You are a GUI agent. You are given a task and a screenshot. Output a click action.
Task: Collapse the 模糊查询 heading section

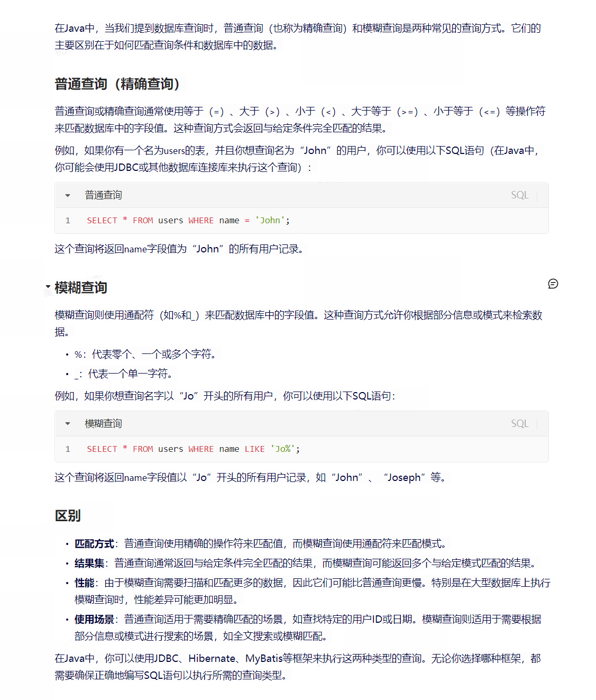(x=48, y=287)
